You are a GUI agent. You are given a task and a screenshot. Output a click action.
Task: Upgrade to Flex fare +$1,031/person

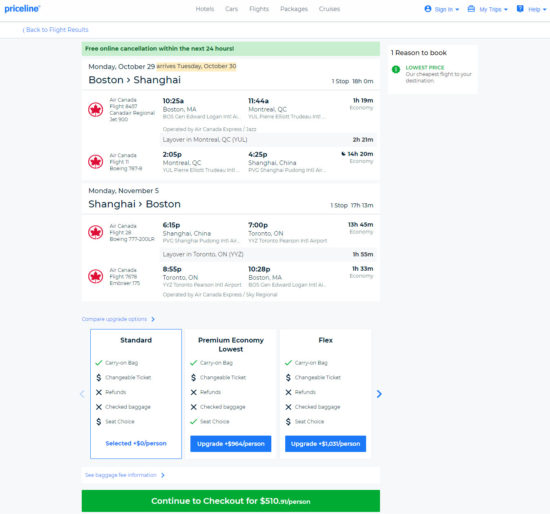(326, 443)
